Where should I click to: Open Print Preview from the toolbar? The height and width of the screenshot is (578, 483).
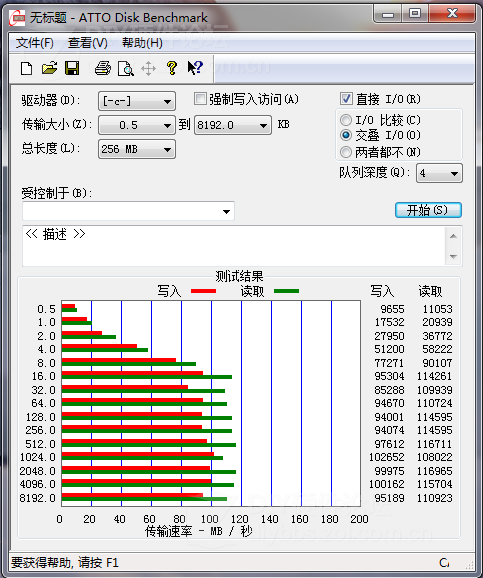[x=126, y=69]
